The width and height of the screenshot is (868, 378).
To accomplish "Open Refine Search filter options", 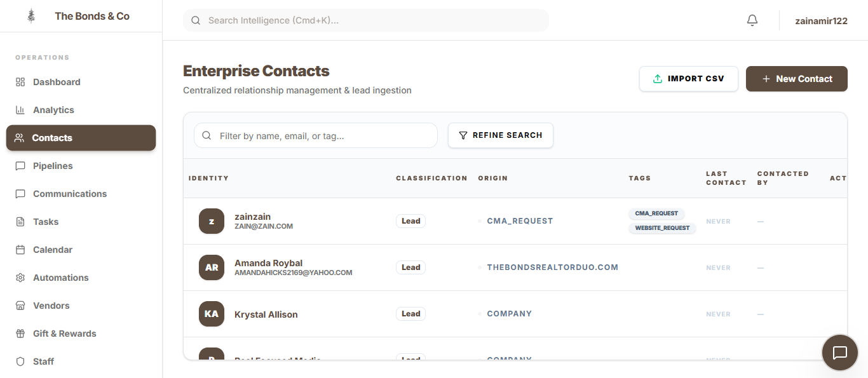I will (x=500, y=135).
